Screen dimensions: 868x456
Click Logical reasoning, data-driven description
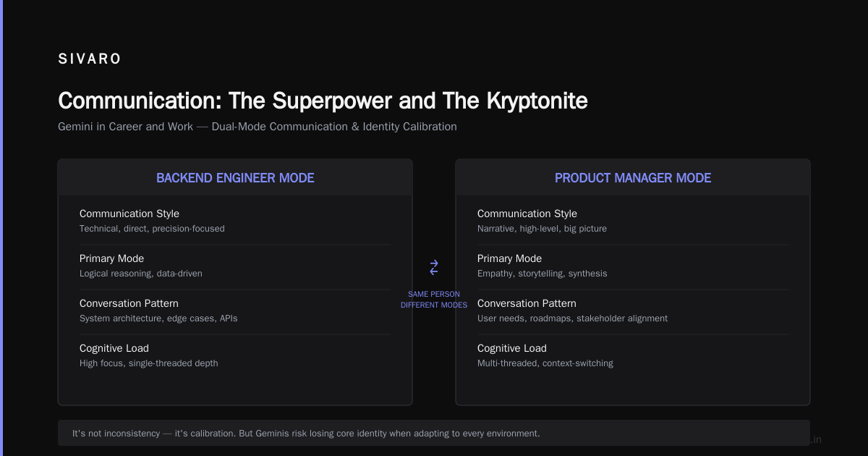[141, 274]
